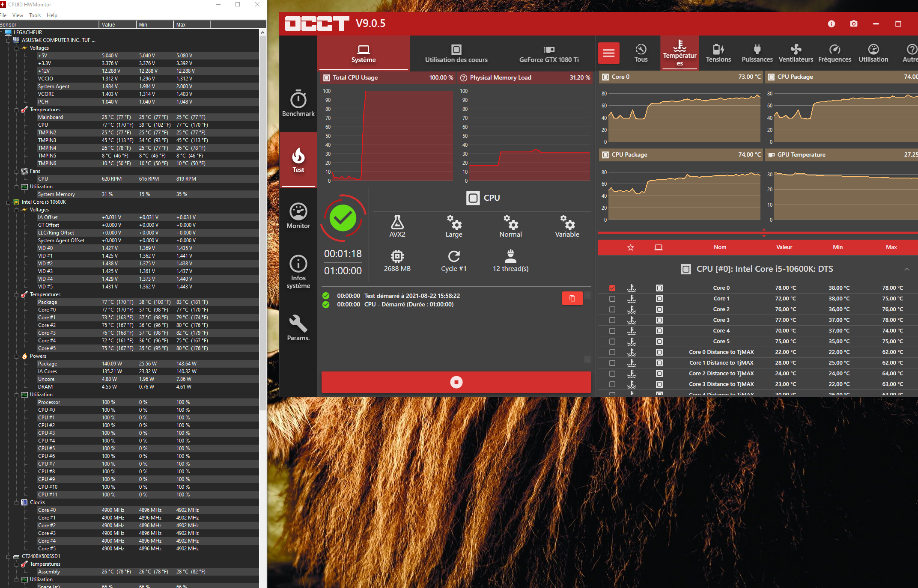Check the Core 1 Distance to TjMAX checkbox

[612, 363]
